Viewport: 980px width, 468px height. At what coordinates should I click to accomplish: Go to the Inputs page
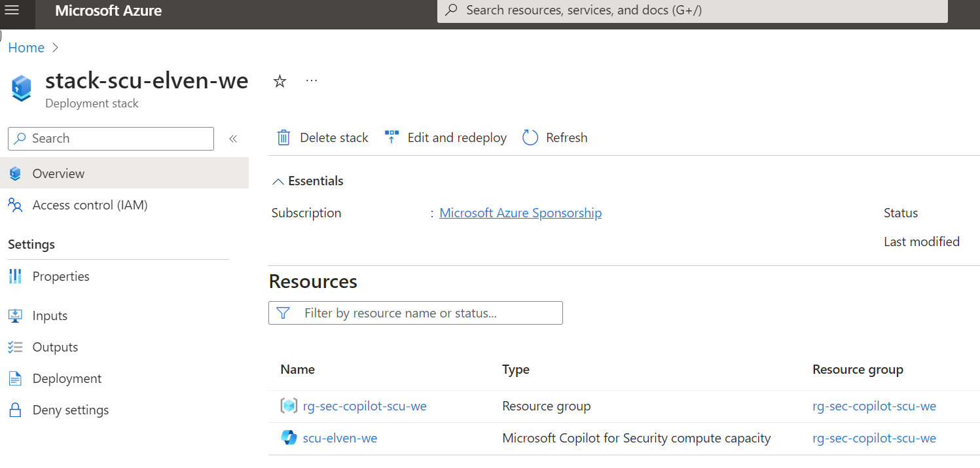tap(124, 315)
